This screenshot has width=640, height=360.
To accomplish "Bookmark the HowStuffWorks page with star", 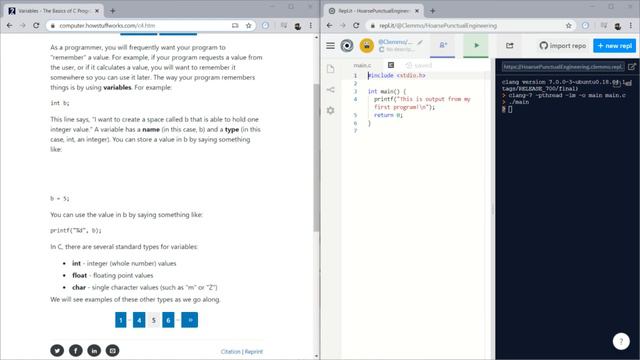I will tap(248, 25).
